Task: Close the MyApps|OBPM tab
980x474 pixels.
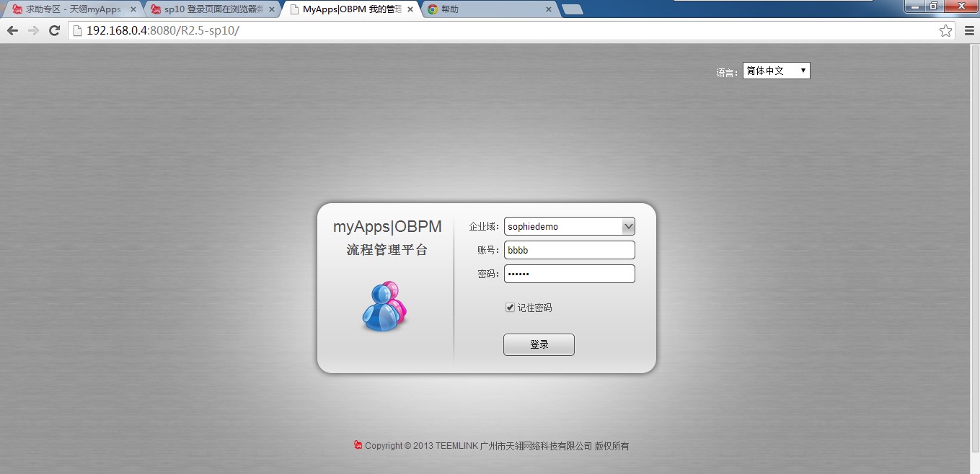Action: (x=410, y=9)
